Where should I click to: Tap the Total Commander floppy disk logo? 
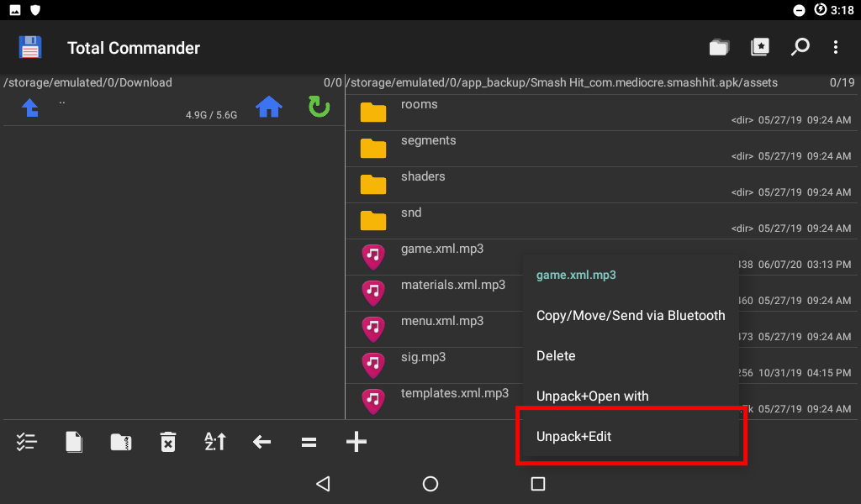pos(29,47)
